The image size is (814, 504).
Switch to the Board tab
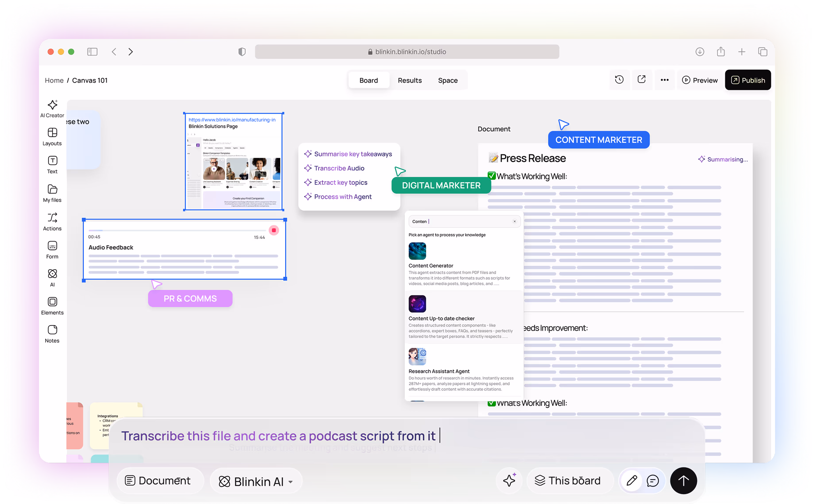pos(369,80)
